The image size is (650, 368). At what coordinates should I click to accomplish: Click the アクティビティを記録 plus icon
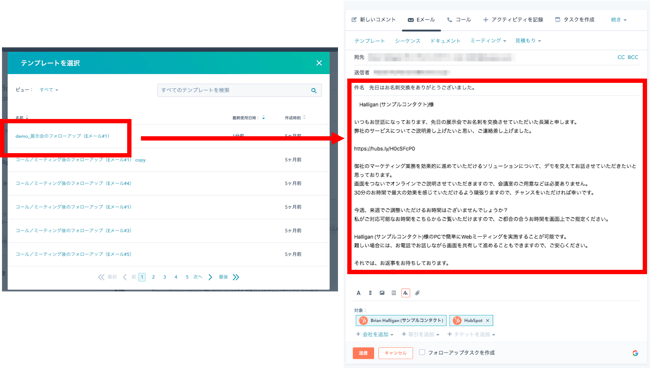tap(485, 19)
